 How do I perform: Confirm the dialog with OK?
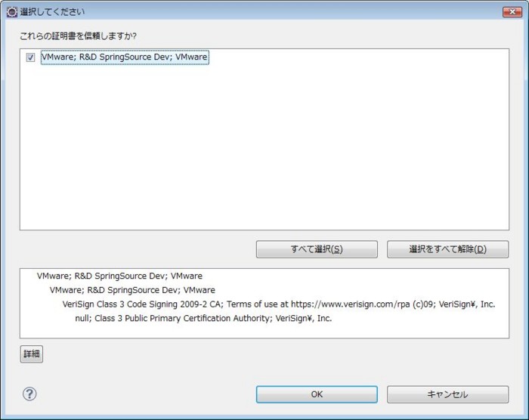(x=317, y=394)
